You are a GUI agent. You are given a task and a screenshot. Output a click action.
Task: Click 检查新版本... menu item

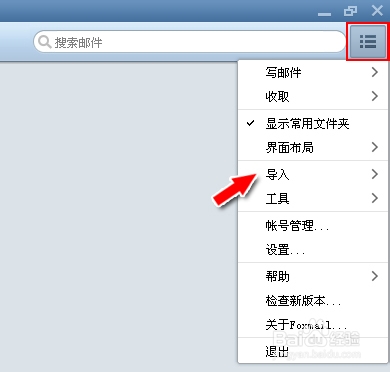click(x=313, y=300)
